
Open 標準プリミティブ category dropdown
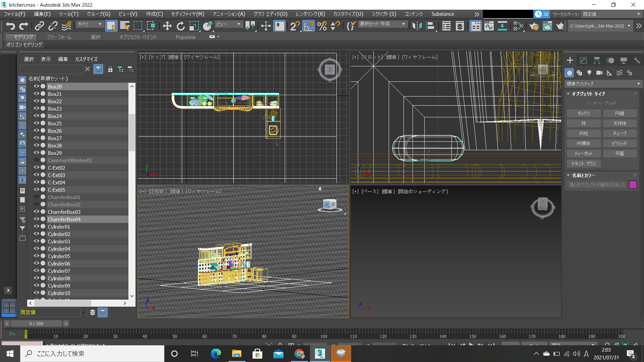pos(603,84)
